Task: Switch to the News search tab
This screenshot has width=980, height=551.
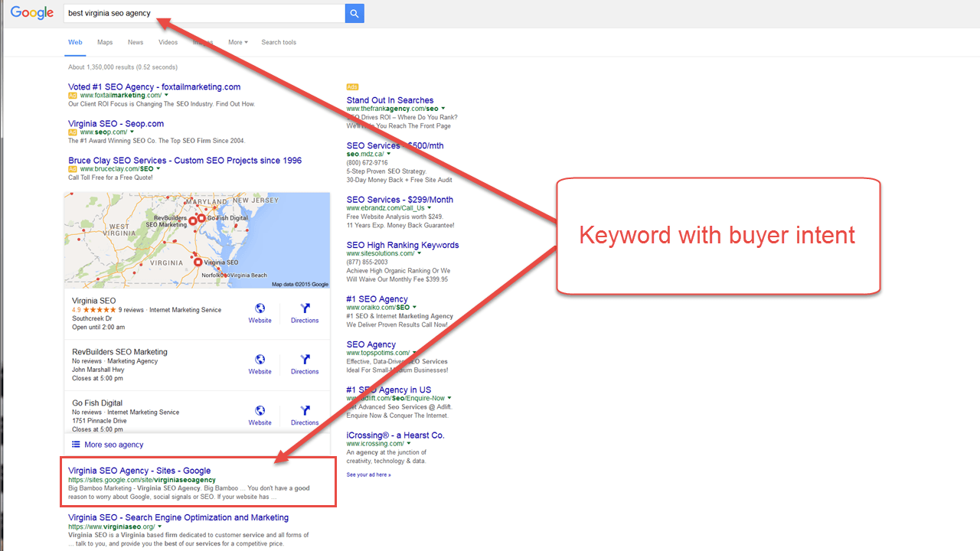Action: [x=136, y=42]
